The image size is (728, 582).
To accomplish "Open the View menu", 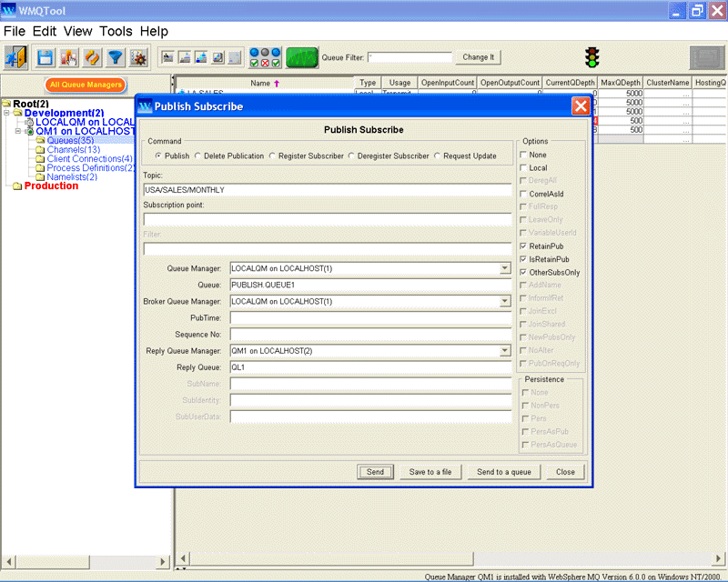I will point(78,31).
